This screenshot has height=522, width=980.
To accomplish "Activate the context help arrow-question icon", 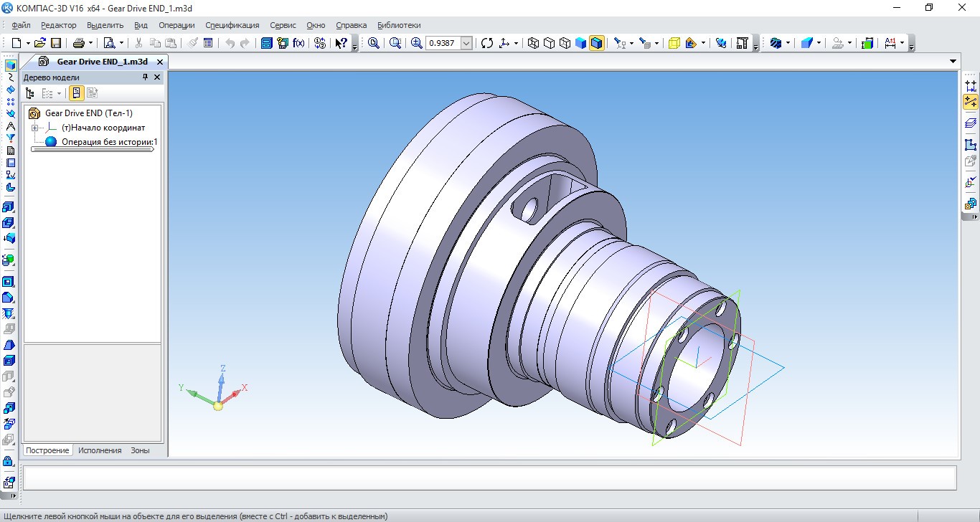I will pyautogui.click(x=341, y=43).
